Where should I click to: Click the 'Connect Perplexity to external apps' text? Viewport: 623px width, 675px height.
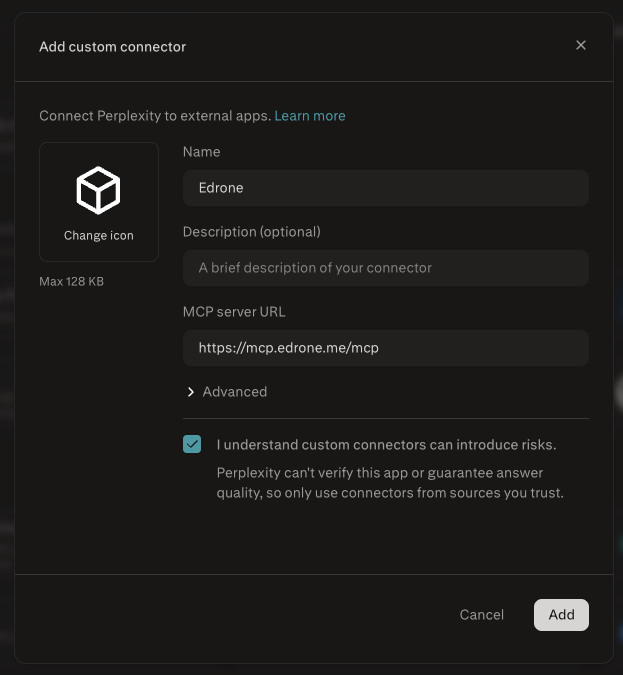pyautogui.click(x=155, y=116)
